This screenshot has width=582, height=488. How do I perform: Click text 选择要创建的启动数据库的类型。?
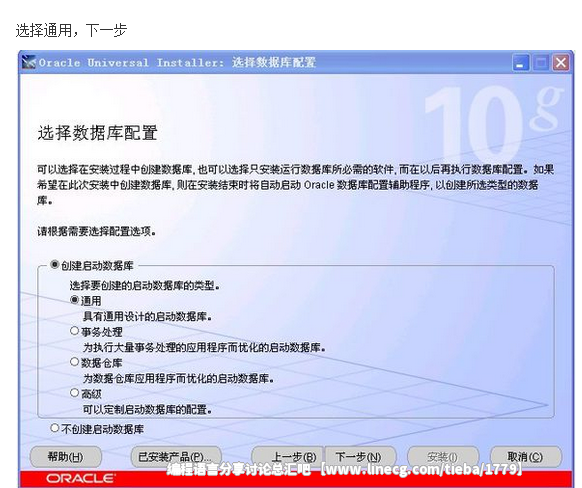click(145, 285)
